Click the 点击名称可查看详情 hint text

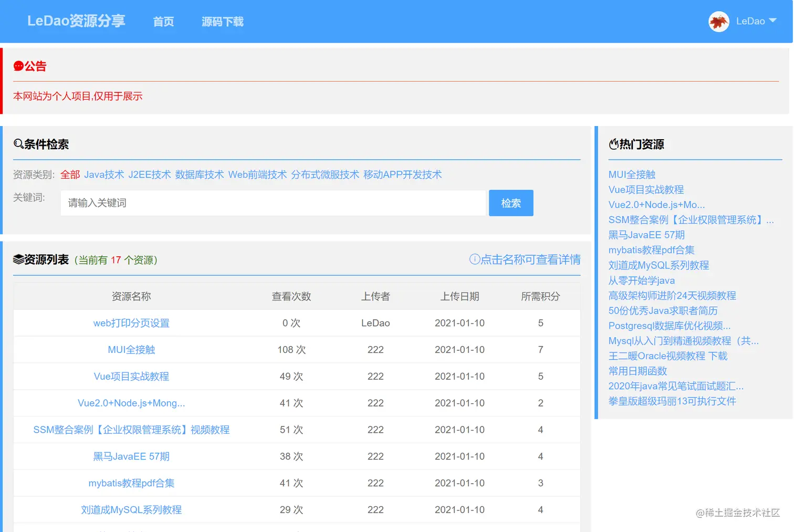pos(530,259)
